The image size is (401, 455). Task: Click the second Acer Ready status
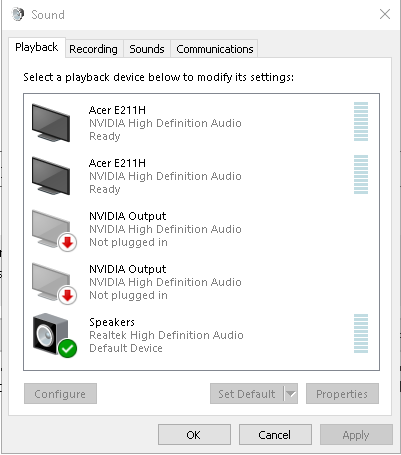pyautogui.click(x=105, y=189)
